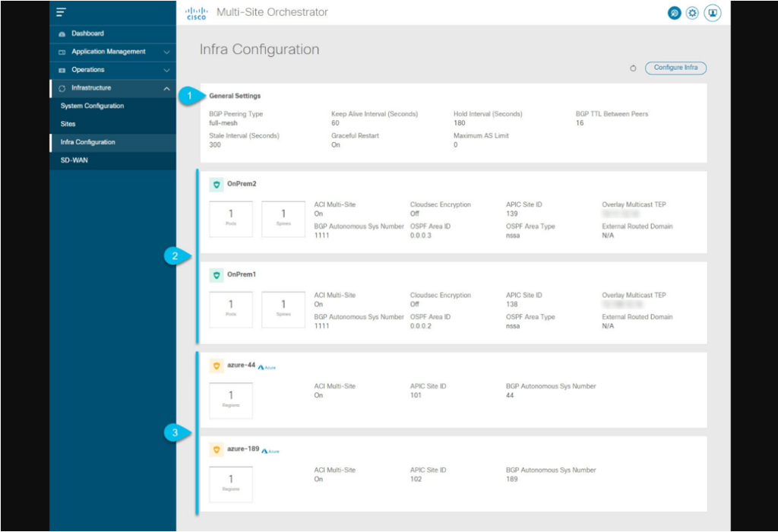Click the azure-189 site name
The height and width of the screenshot is (532, 778).
243,449
